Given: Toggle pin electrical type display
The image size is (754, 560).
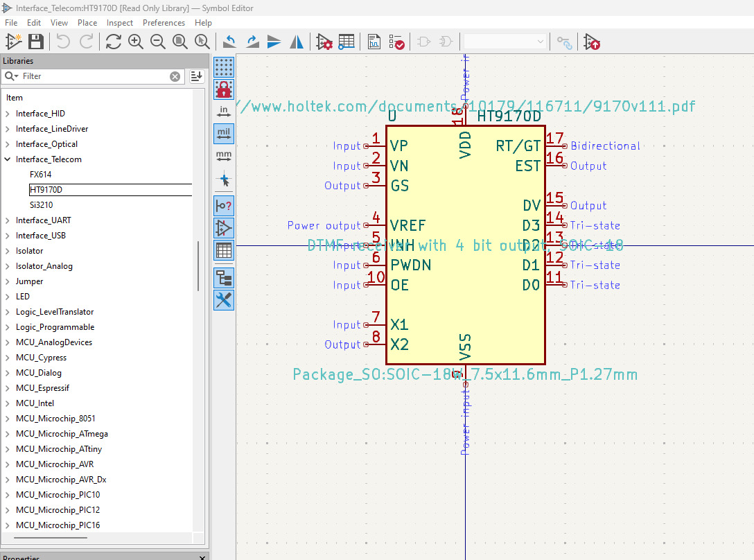Looking at the screenshot, I should (x=224, y=206).
